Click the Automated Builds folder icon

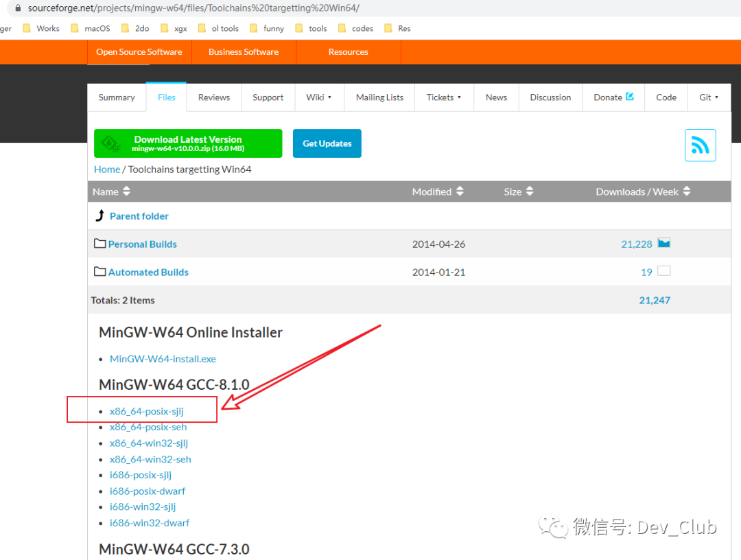[x=99, y=271]
